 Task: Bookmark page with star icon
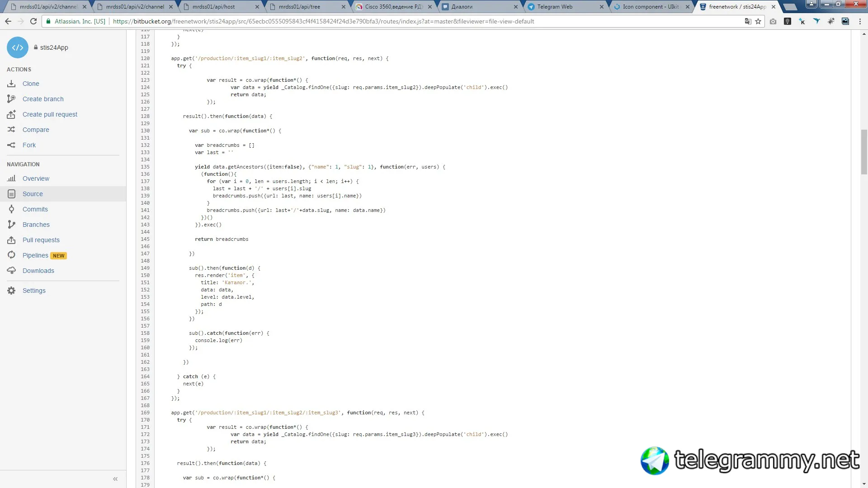[758, 21]
